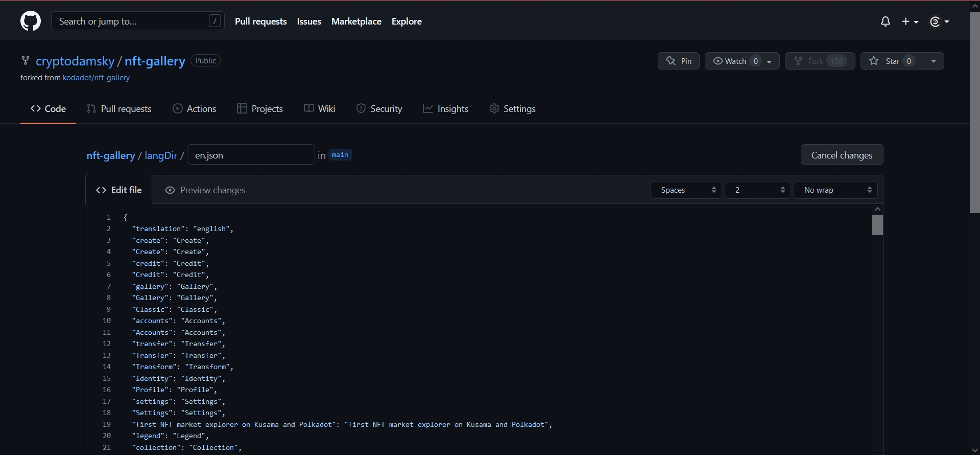Open the kodadot/nft-gallery fork source link
This screenshot has height=455, width=980.
(x=96, y=78)
